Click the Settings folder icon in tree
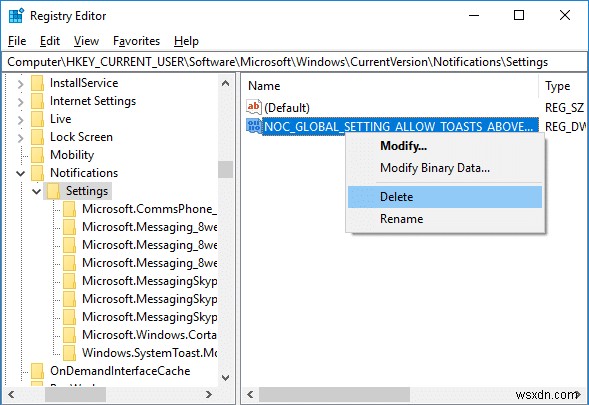This screenshot has width=589, height=405. tap(53, 191)
